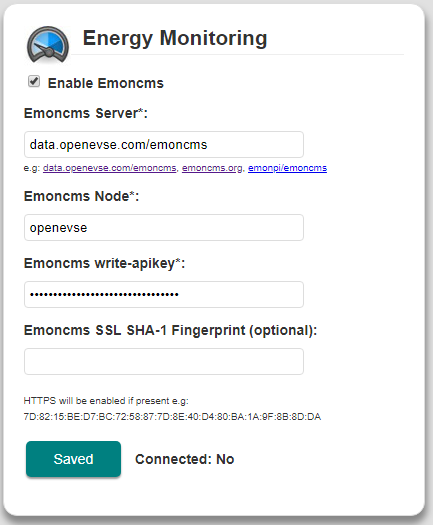
Task: Click the HTTPS will be enabled hint text
Action: click(x=106, y=401)
